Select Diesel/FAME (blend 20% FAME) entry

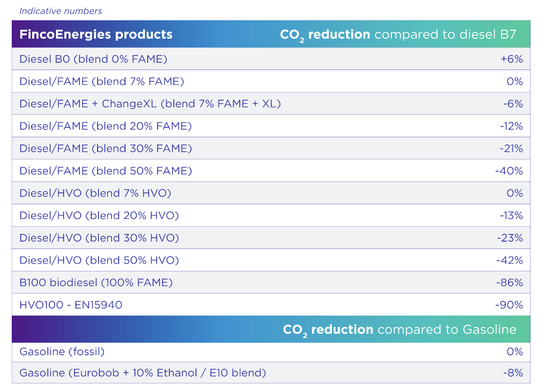pos(105,126)
